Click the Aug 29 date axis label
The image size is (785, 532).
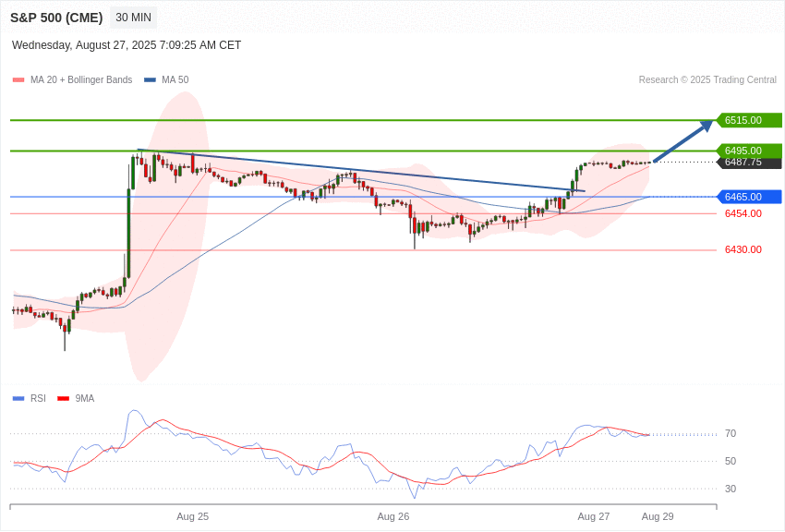(x=658, y=517)
